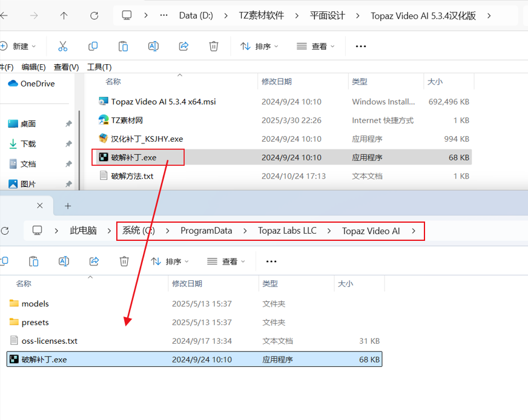
Task: Go to 平面设计 in the breadcrumb
Action: click(328, 16)
